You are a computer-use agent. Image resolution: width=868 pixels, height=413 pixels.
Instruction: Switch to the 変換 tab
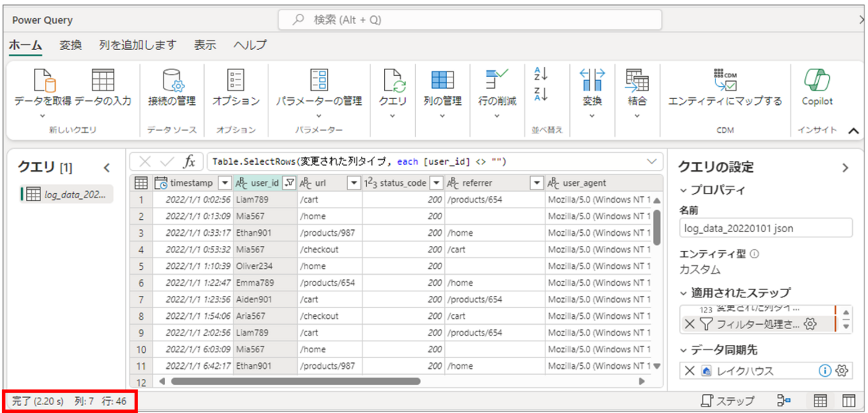[70, 45]
